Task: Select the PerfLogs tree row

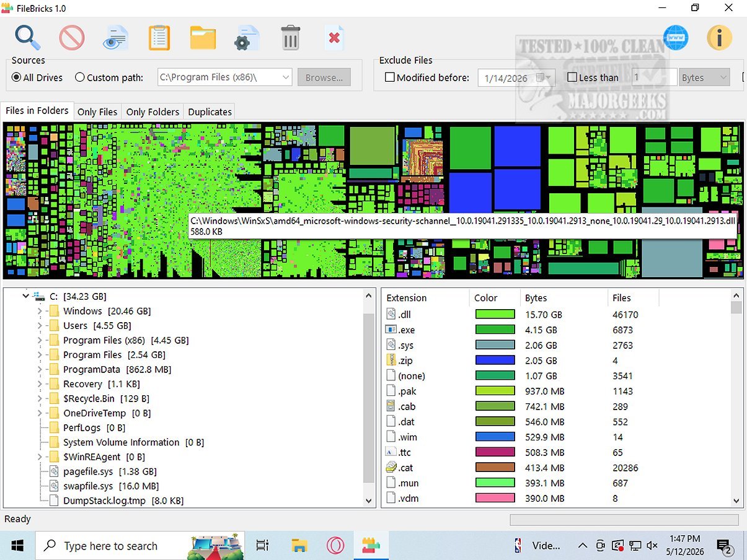Action: point(94,427)
